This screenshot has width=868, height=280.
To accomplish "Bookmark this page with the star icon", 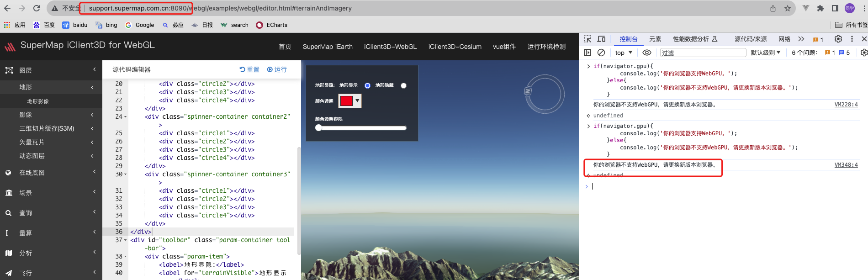I will (788, 8).
